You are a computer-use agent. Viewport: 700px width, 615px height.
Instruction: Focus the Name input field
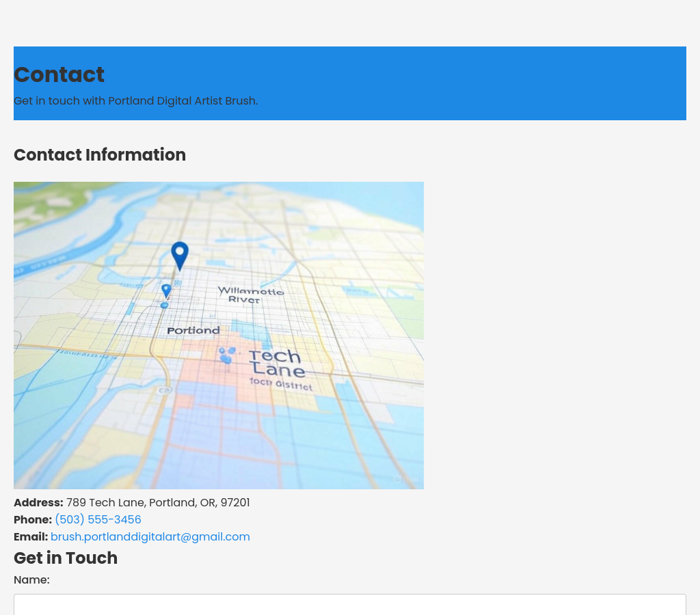tap(349, 605)
